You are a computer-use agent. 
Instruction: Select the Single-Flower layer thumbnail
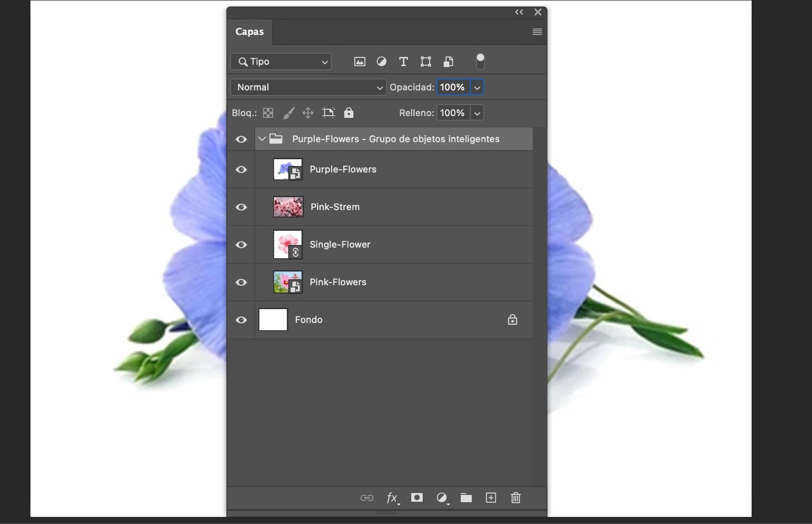(288, 244)
